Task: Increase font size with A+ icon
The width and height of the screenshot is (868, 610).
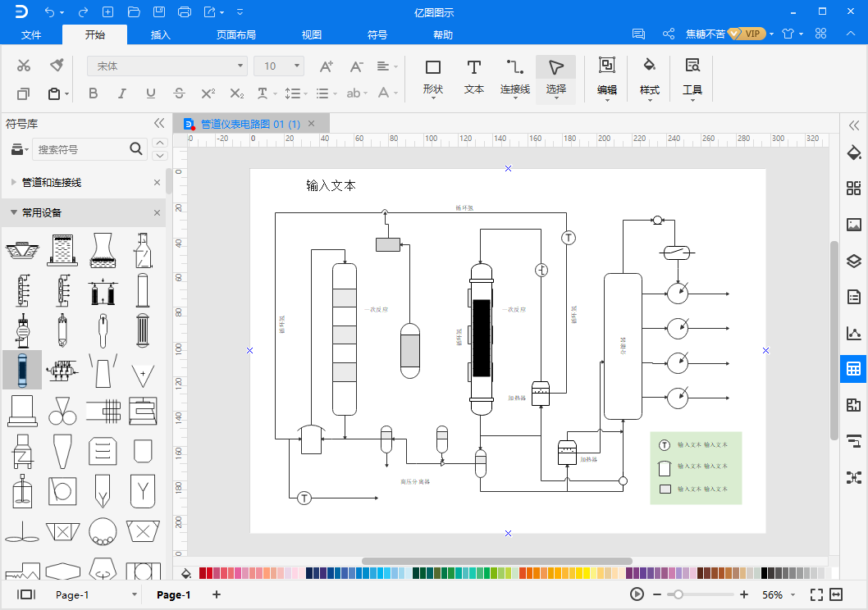Action: tap(327, 66)
